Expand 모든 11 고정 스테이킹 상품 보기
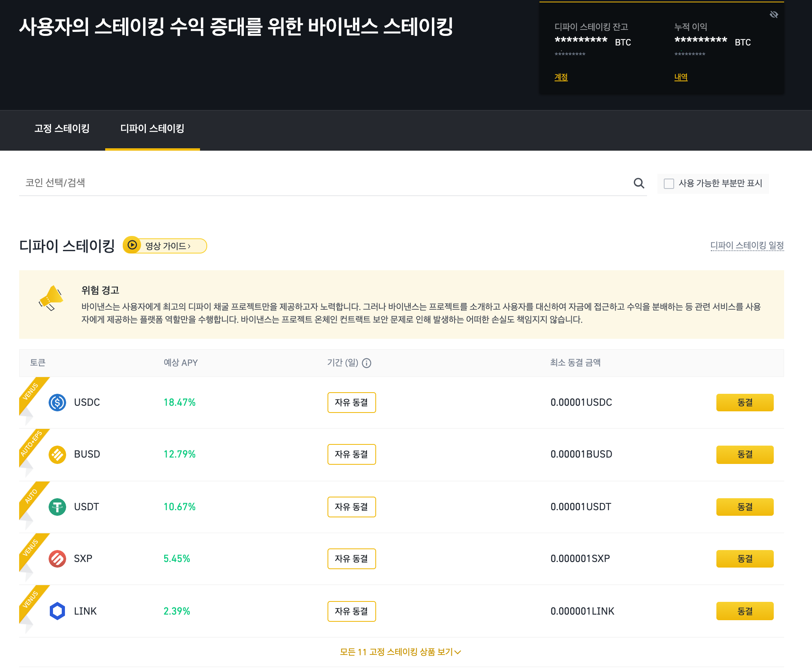This screenshot has height=672, width=812. (x=400, y=652)
